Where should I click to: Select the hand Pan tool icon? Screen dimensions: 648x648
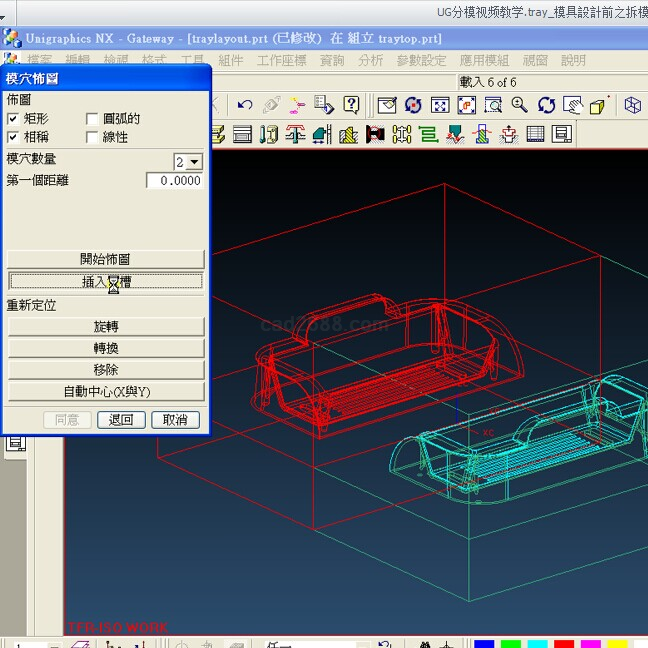pos(572,105)
